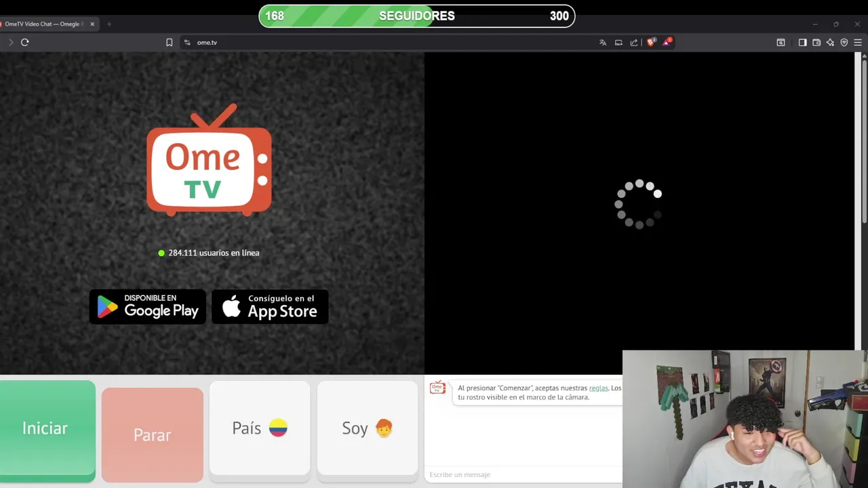Close the OmeTV Video Chat tab
868x488 pixels.
pos(92,24)
